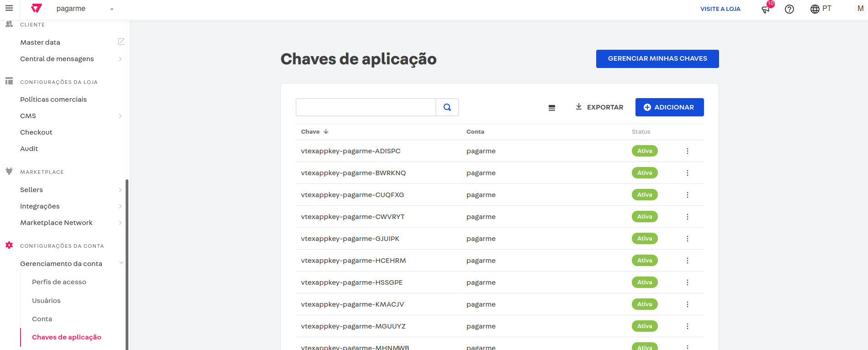Viewport: 868px width, 350px height.
Task: Focus the key search input field
Action: [x=366, y=107]
